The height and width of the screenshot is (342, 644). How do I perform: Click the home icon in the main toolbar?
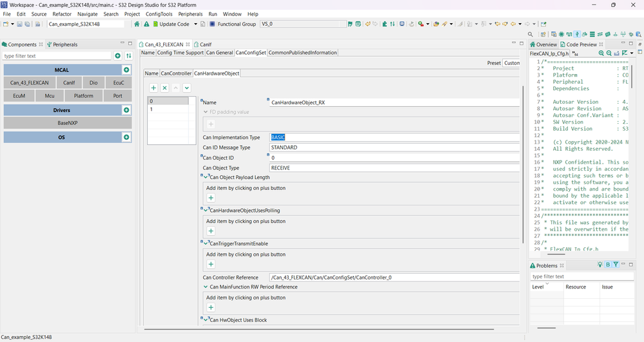point(137,24)
